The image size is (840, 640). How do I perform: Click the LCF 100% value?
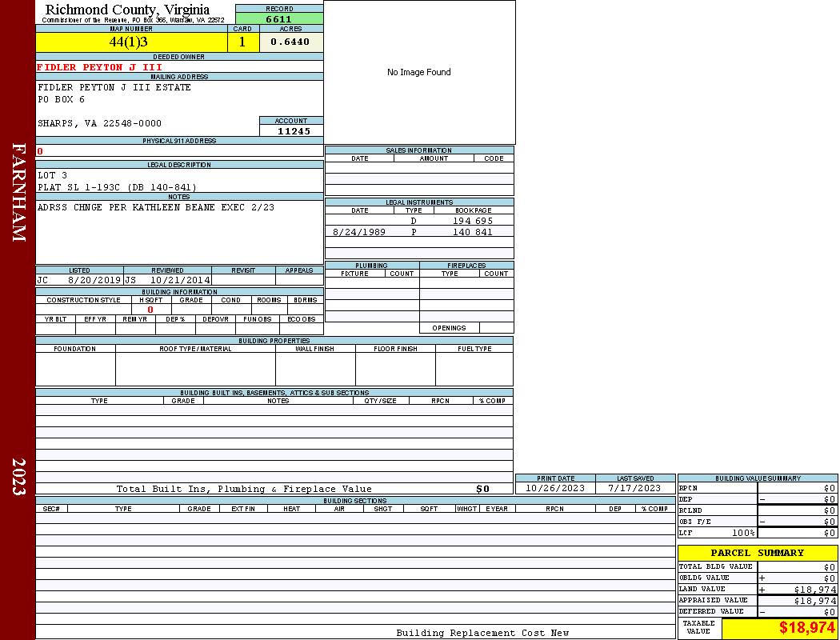pyautogui.click(x=743, y=533)
